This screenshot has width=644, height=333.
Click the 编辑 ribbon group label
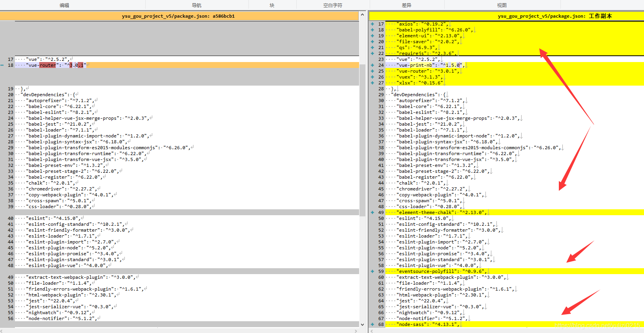point(64,5)
